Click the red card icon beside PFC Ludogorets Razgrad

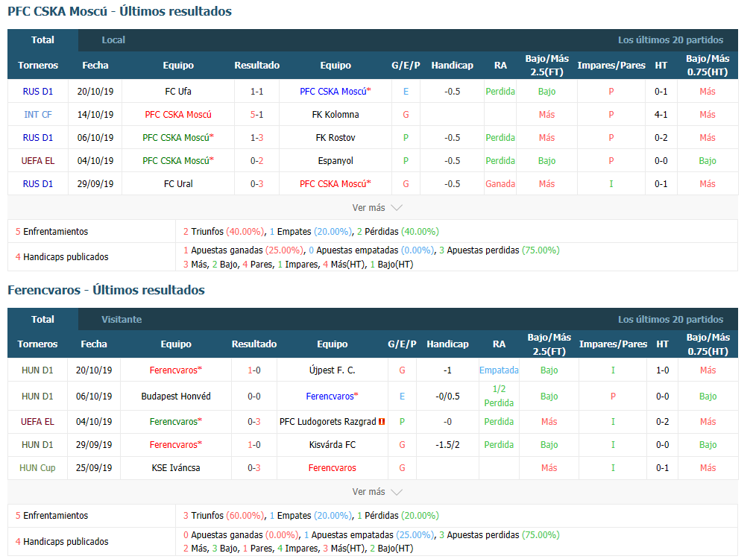point(382,422)
